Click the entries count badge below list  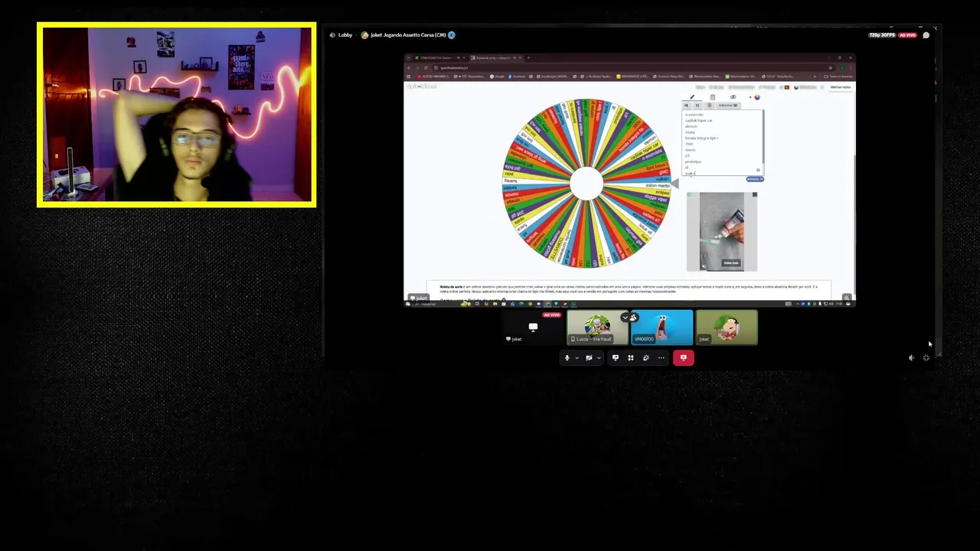(x=755, y=179)
